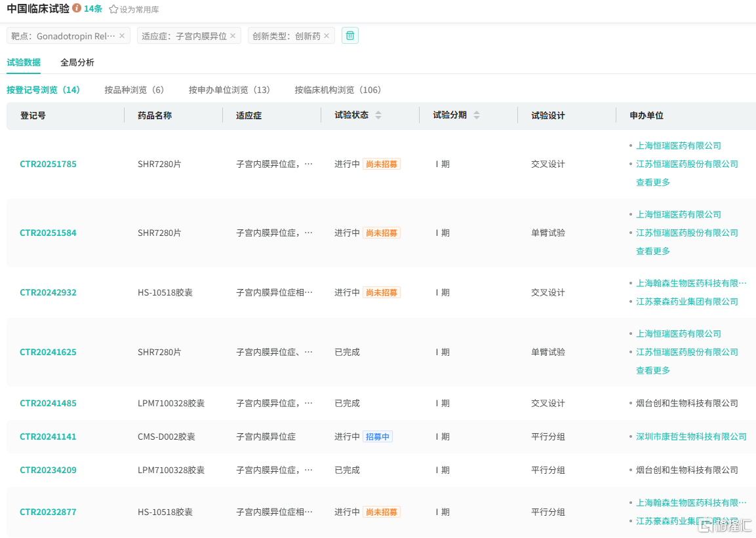
Task: Sort by 试验分期 using its sort arrows
Action: (477, 115)
